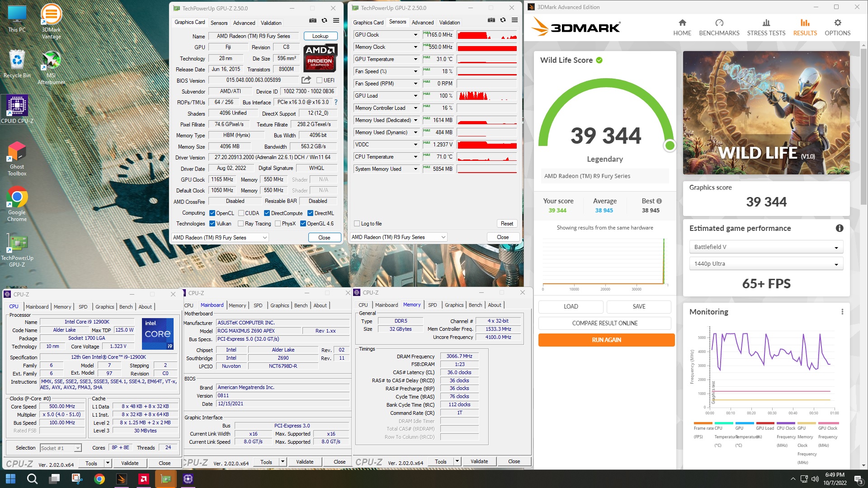Open GPU selector dropdown in Graphics Card window
The image size is (868, 488).
pyautogui.click(x=220, y=238)
